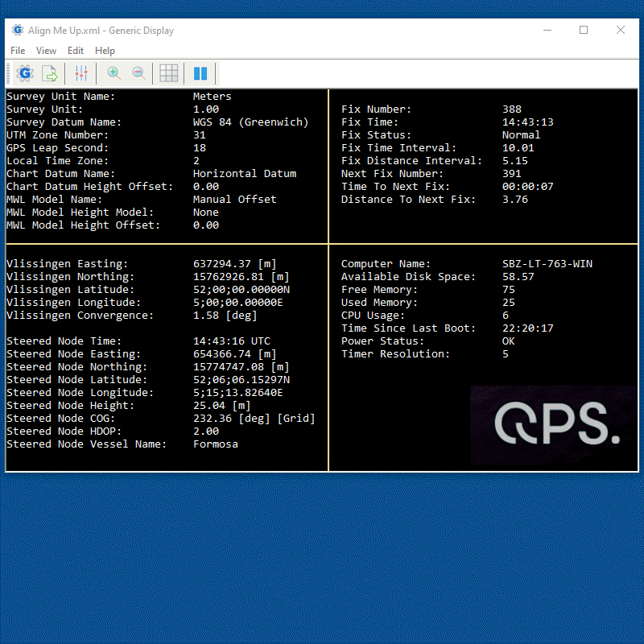Screen dimensions: 644x644
Task: Select the Zoom In magnifier icon
Action: (113, 72)
